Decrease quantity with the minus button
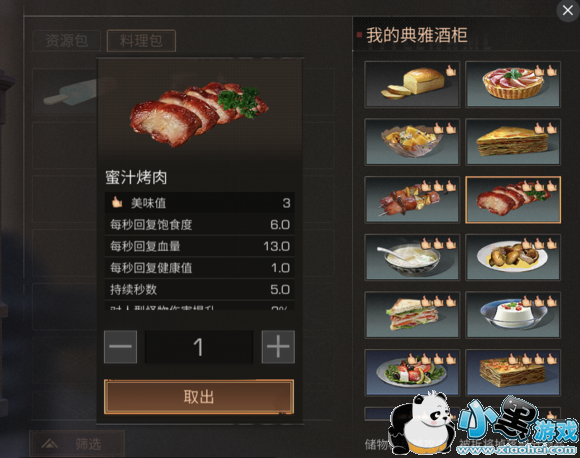This screenshot has width=580, height=458. coord(121,347)
